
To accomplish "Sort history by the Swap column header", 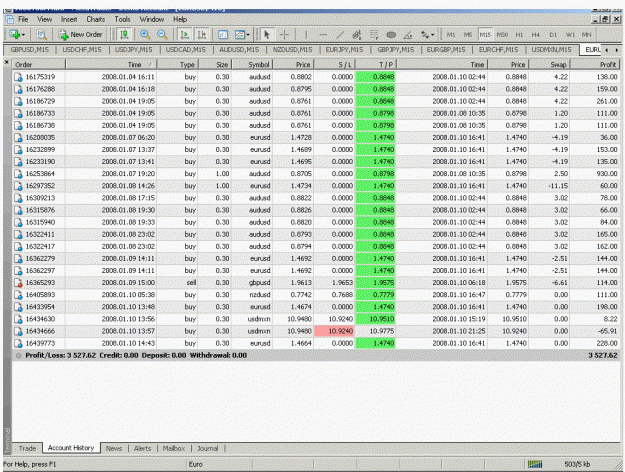I will (x=550, y=65).
